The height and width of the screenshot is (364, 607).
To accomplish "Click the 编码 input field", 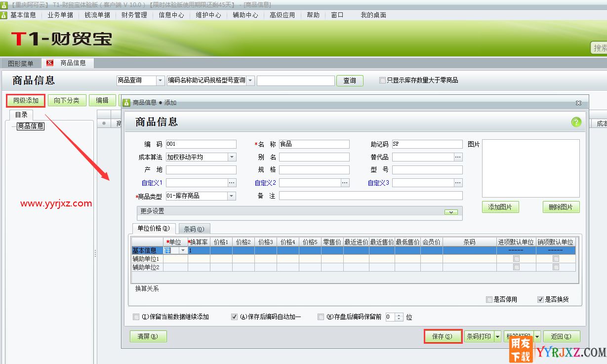I will point(201,144).
